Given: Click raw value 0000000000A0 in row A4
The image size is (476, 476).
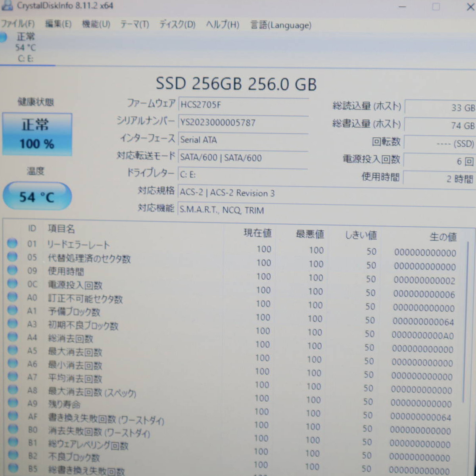Looking at the screenshot, I should (423, 336).
